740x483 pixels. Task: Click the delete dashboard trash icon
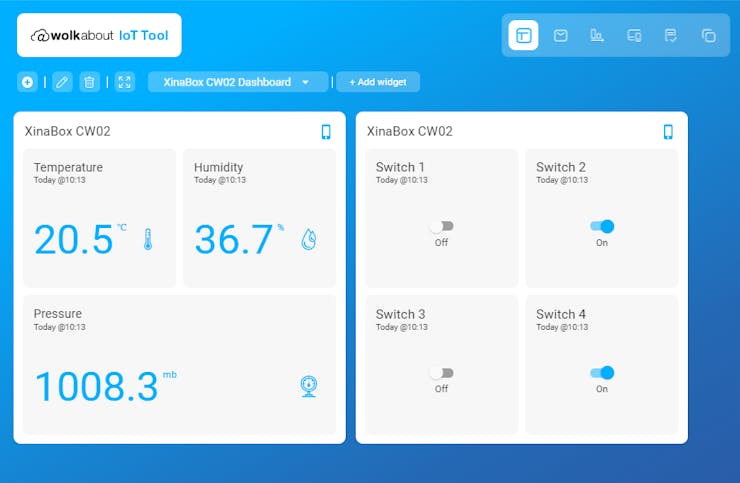pyautogui.click(x=89, y=82)
